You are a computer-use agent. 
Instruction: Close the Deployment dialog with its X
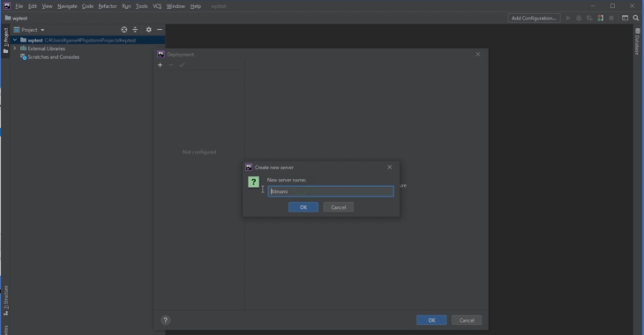477,54
